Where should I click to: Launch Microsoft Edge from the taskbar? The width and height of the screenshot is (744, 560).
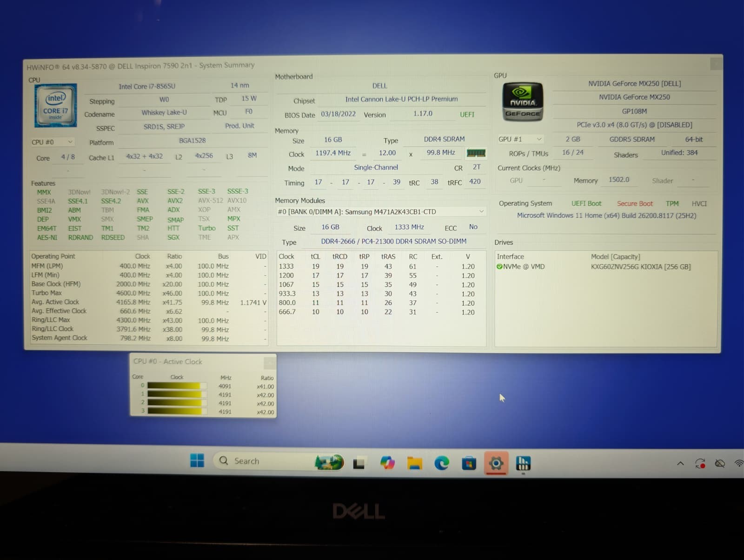point(442,463)
